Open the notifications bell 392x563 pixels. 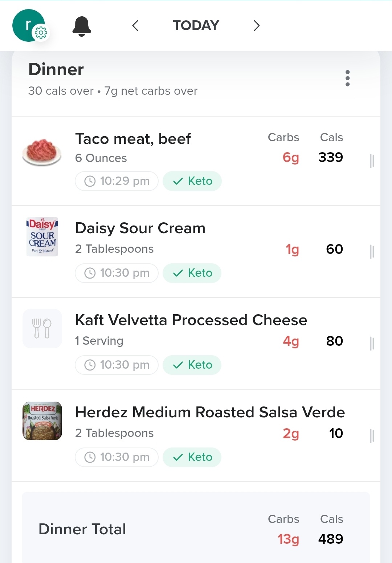click(82, 26)
